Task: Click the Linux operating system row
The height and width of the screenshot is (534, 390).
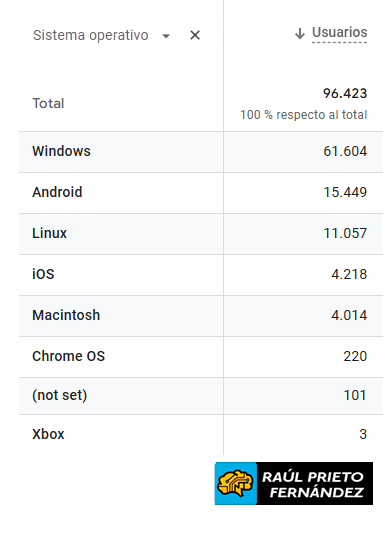Action: (201, 234)
